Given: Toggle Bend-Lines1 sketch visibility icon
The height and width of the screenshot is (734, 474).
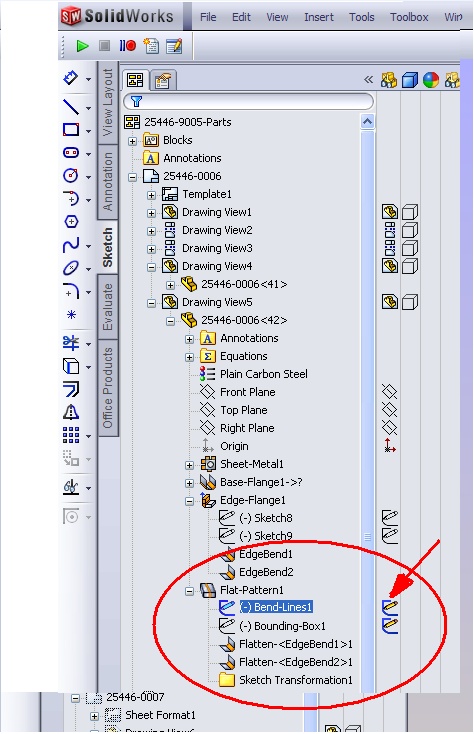Looking at the screenshot, I should [390, 607].
